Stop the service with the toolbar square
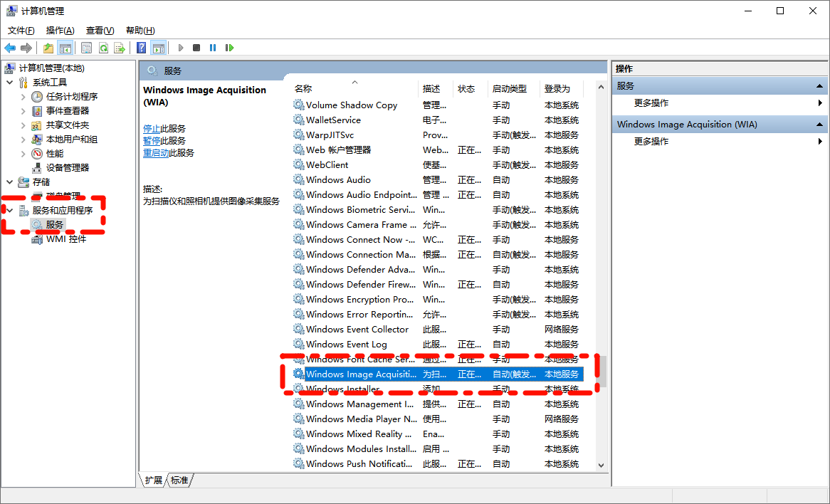Image resolution: width=830 pixels, height=504 pixels. pos(196,48)
